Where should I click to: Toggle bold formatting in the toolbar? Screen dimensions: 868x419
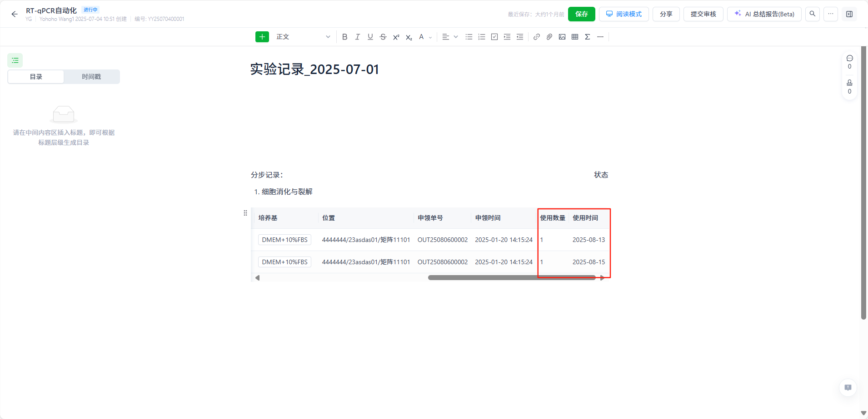[344, 37]
